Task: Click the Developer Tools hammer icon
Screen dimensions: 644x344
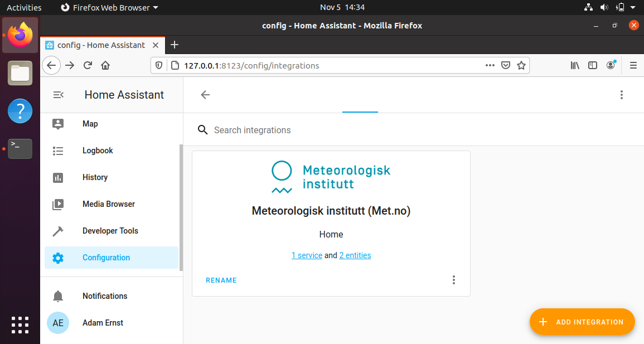Action: tap(58, 231)
